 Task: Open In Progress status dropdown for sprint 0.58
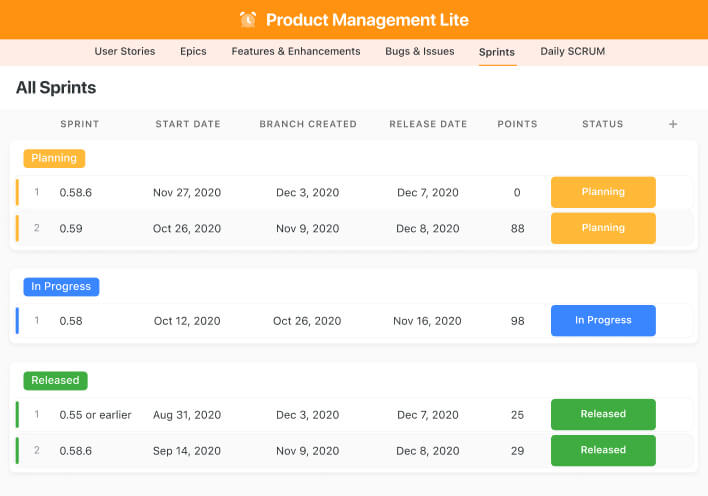tap(603, 321)
